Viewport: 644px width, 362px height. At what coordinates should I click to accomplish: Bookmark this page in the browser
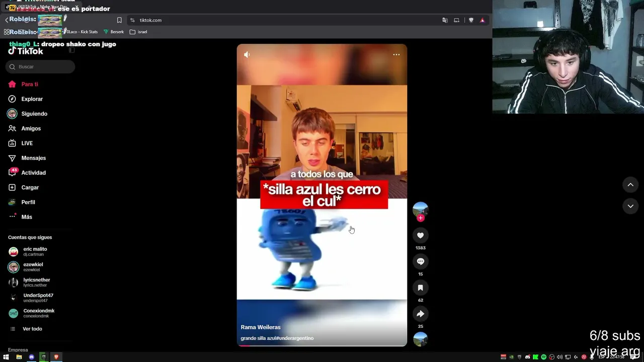tap(119, 20)
